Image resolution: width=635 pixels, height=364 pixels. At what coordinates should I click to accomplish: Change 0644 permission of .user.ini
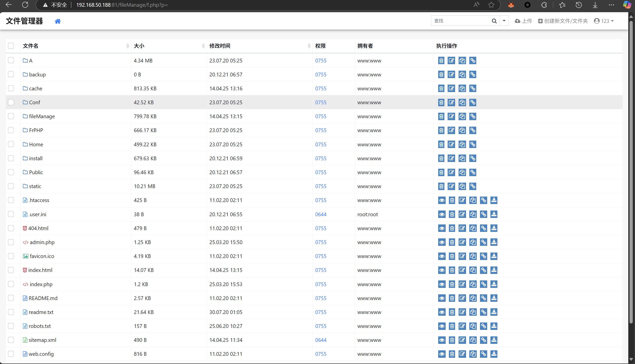point(321,214)
